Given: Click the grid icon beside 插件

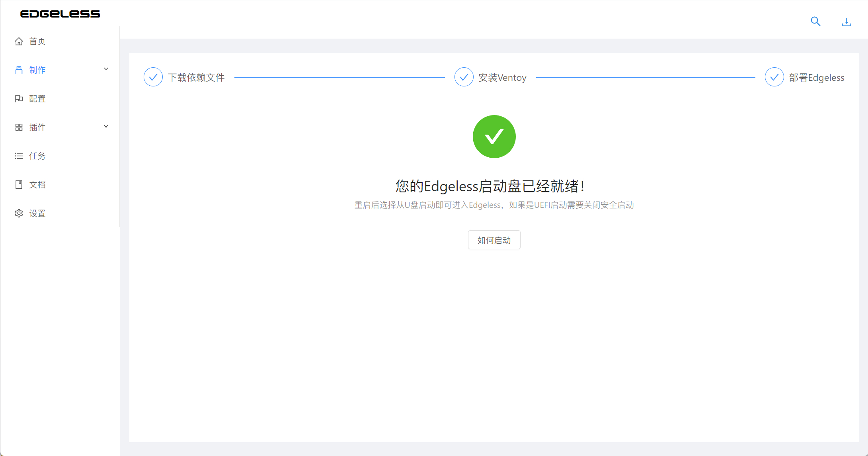Looking at the screenshot, I should point(19,127).
